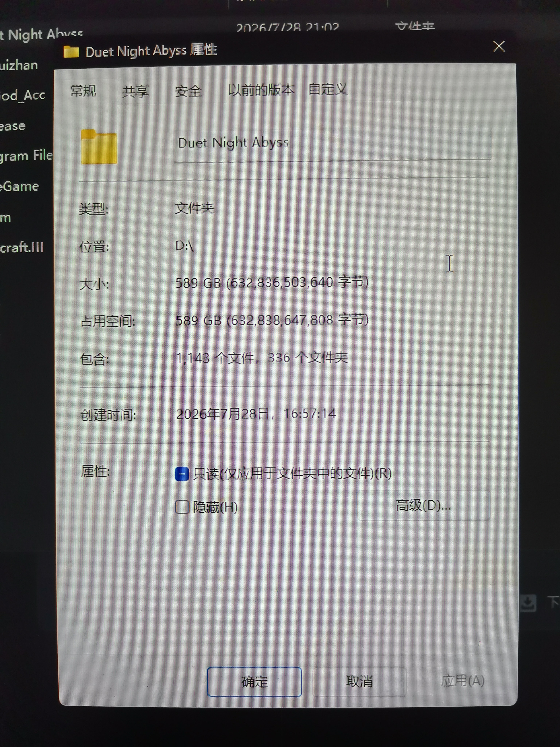This screenshot has width=560, height=747.
Task: Open the 安全 tab
Action: 188,91
